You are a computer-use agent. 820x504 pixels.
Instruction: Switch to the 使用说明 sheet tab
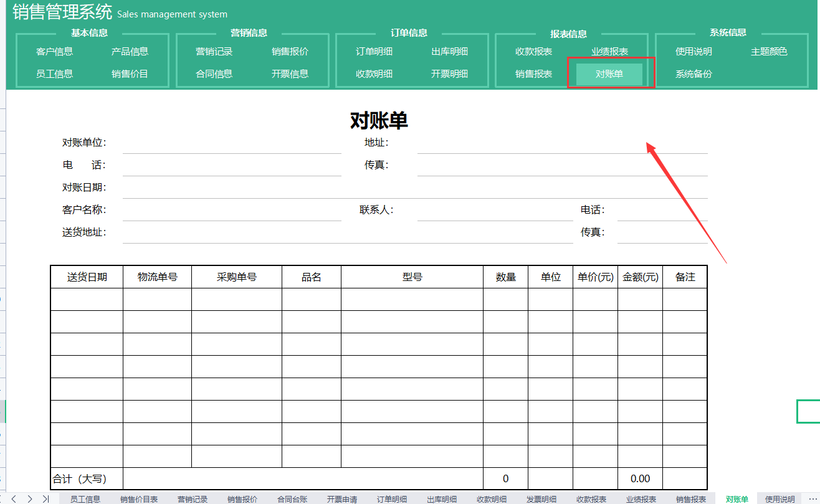point(781,498)
